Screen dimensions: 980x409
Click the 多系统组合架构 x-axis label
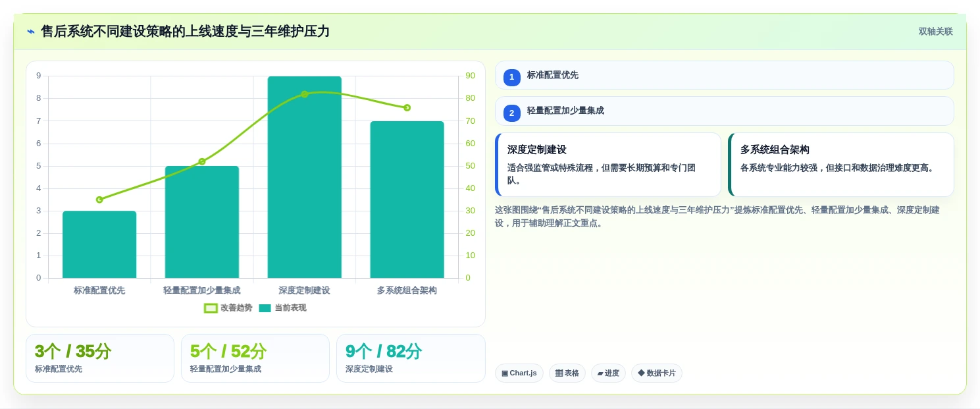pyautogui.click(x=407, y=290)
